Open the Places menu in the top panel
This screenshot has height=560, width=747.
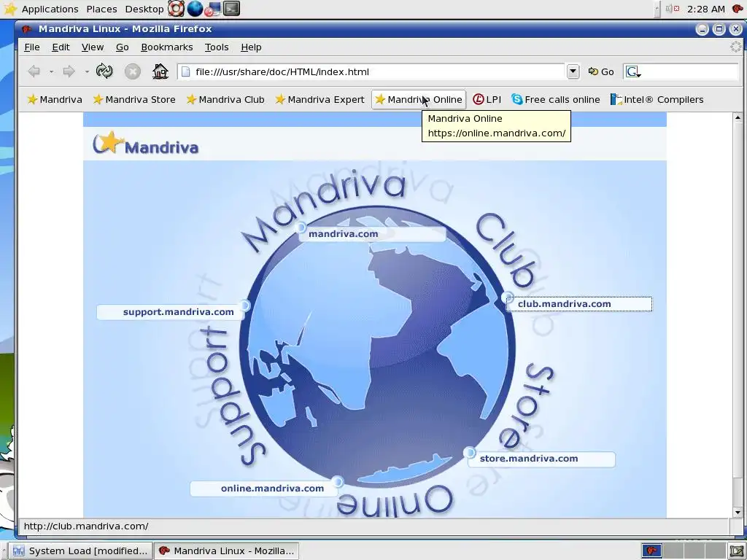point(101,9)
